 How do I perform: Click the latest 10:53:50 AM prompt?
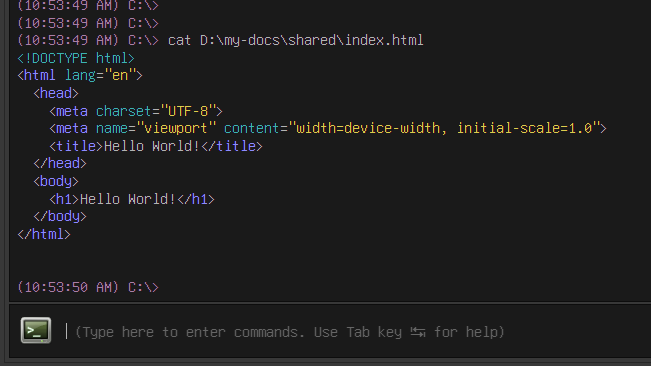88,287
